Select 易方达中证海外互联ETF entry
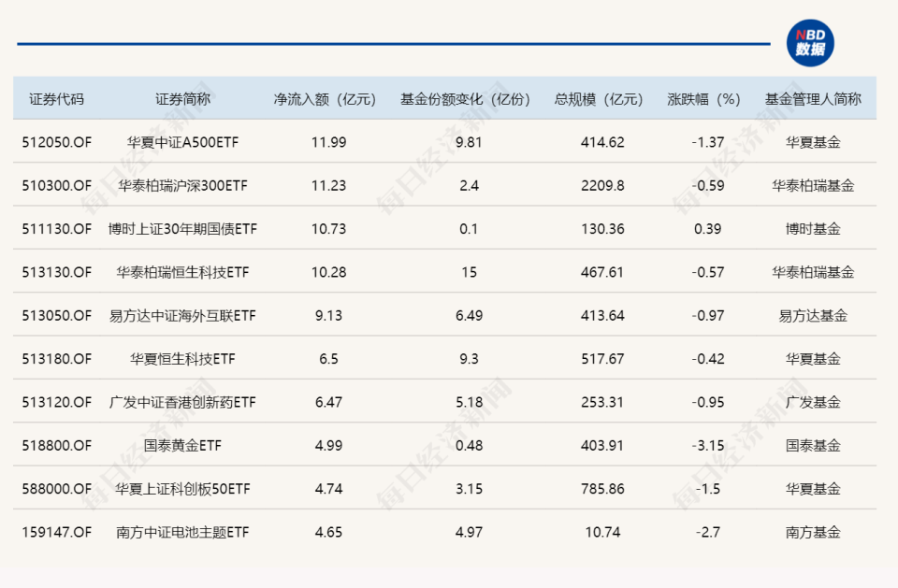Screen dimensions: 898x588 point(182,316)
